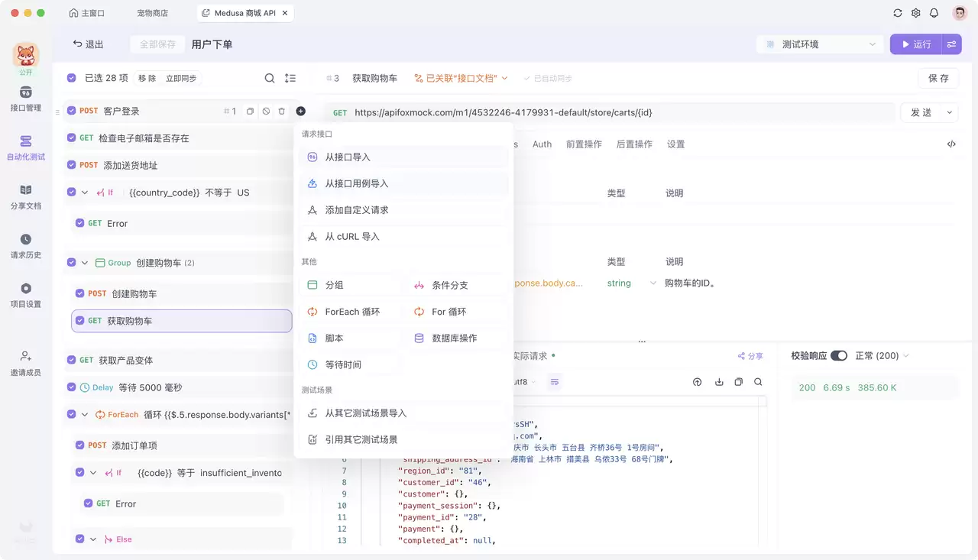Click the upload icon in response toolbar
This screenshot has height=560, width=978.
697,382
